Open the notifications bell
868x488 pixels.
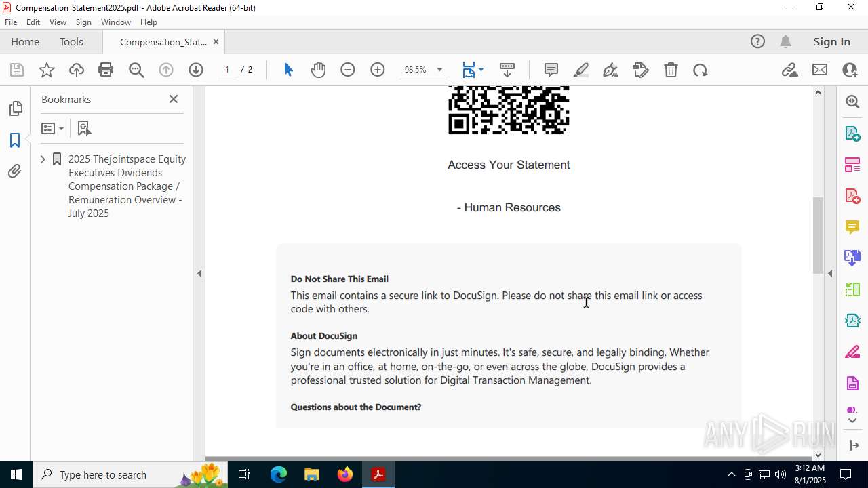[x=785, y=41]
